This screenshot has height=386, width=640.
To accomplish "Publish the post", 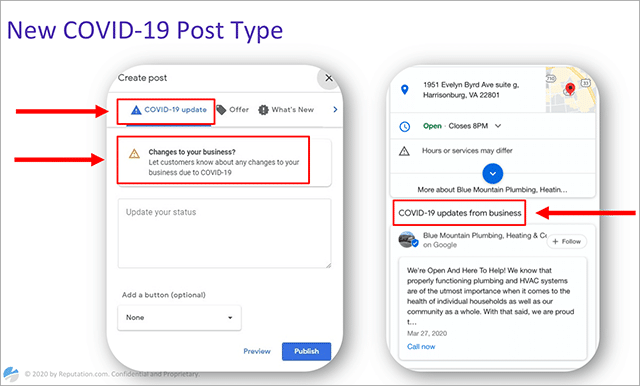I will click(307, 351).
